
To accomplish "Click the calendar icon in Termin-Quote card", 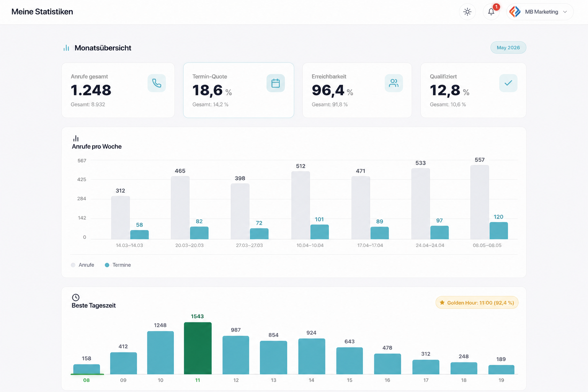I will click(x=276, y=83).
